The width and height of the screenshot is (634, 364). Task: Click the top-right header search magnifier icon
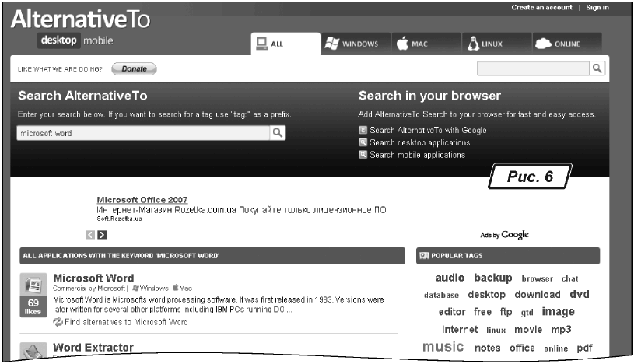pyautogui.click(x=597, y=68)
